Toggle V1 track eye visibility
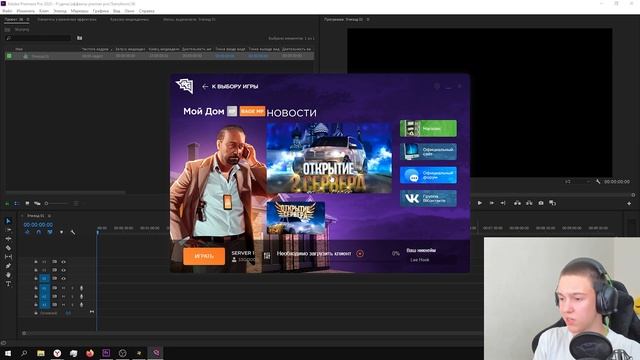 tap(64, 278)
